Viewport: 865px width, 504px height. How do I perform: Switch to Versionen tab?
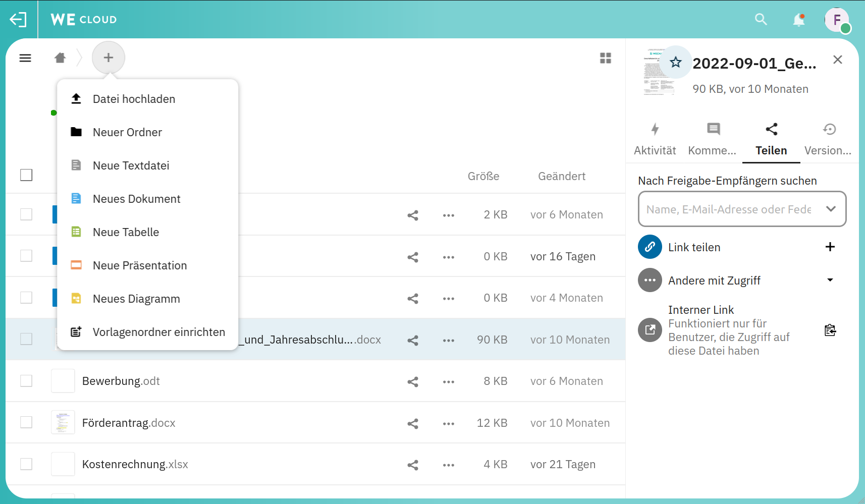(x=828, y=140)
